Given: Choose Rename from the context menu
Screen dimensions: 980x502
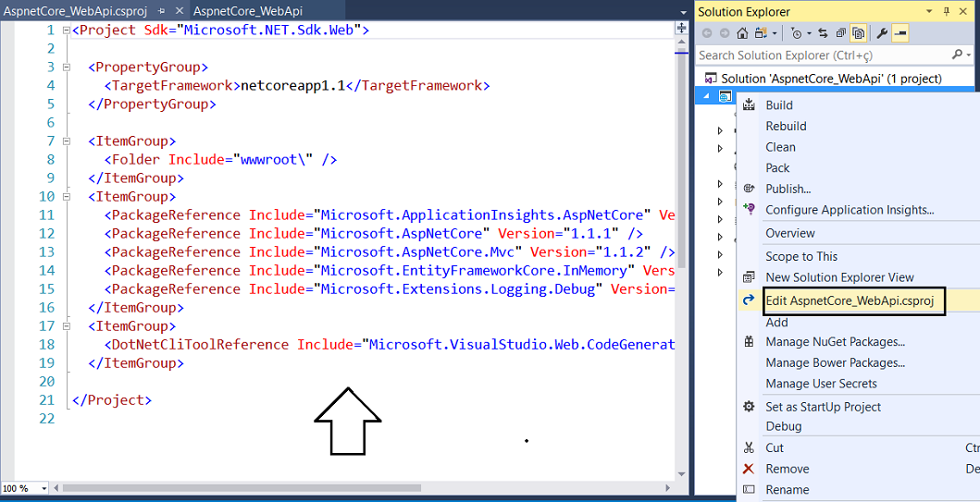Looking at the screenshot, I should click(x=788, y=489).
